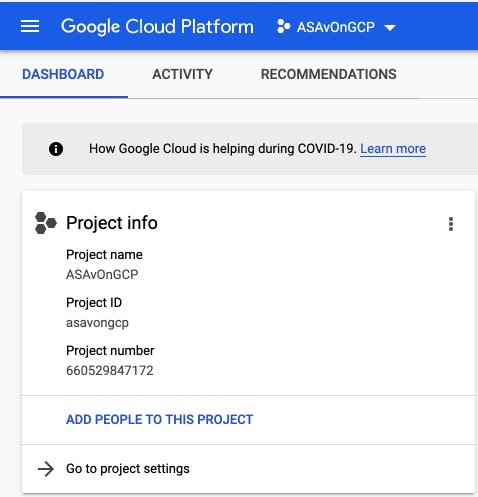Select the project ID value asavongcp

[97, 323]
